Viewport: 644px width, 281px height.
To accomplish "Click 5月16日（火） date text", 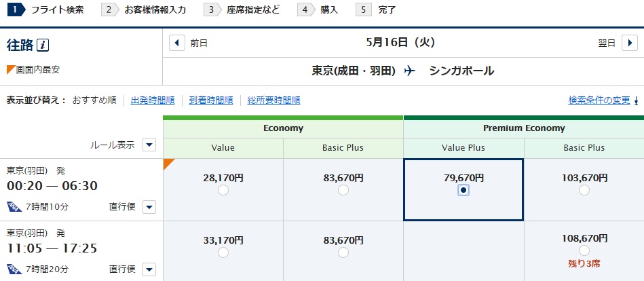I will coord(400,42).
